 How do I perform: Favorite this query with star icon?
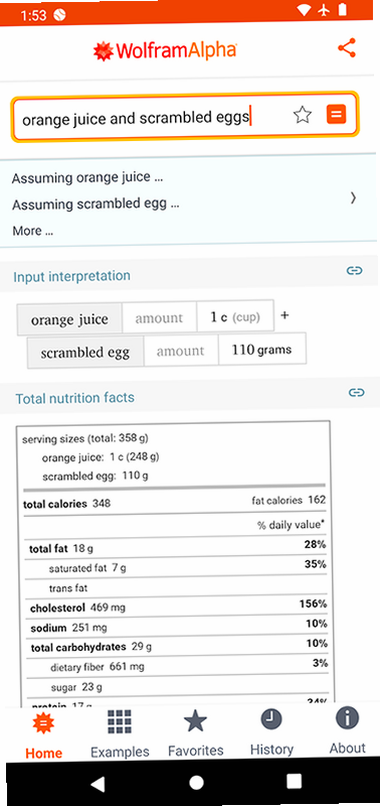point(302,115)
